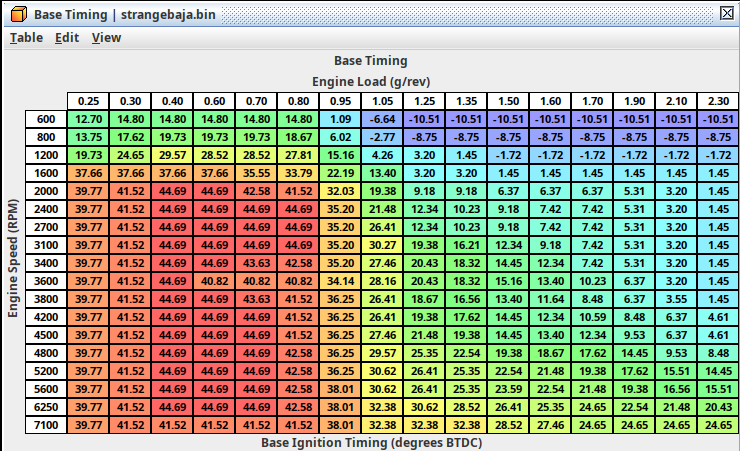The width and height of the screenshot is (740, 451).
Task: Click the 23.59 cell in the 5600 RPM row
Action: [509, 389]
